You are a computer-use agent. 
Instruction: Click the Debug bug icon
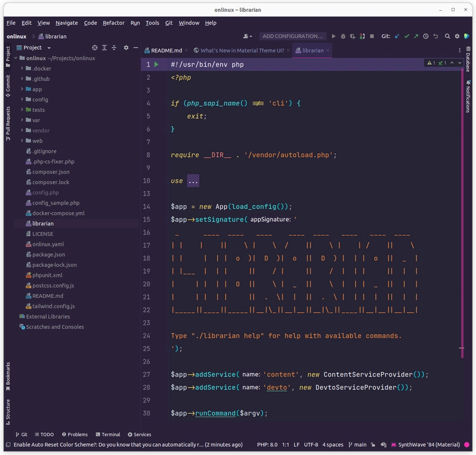coord(343,36)
